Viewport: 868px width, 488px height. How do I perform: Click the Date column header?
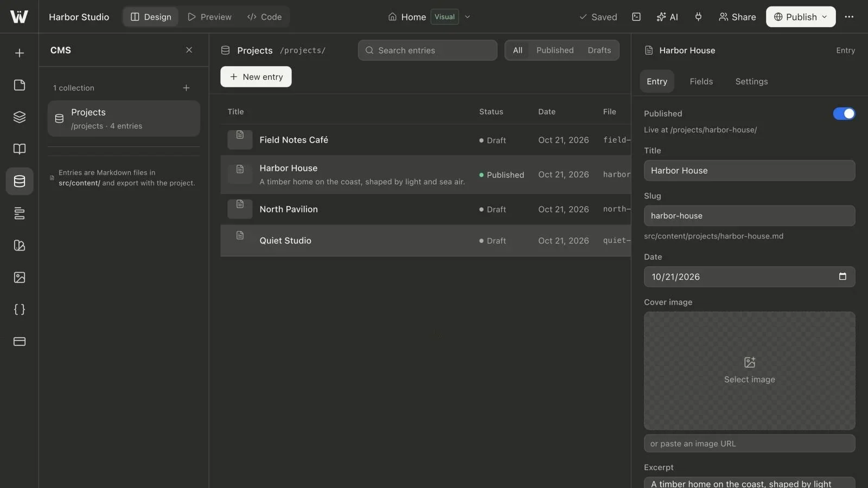547,112
